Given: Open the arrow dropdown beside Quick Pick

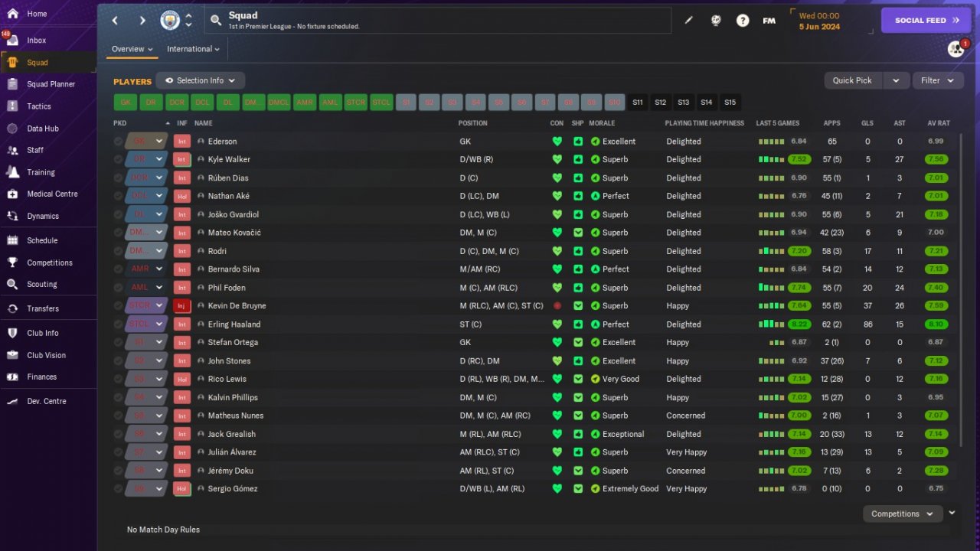Looking at the screenshot, I should 896,80.
